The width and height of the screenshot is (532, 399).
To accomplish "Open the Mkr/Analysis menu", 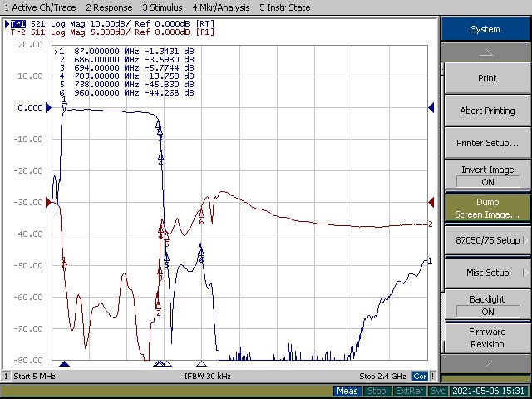I will [219, 7].
